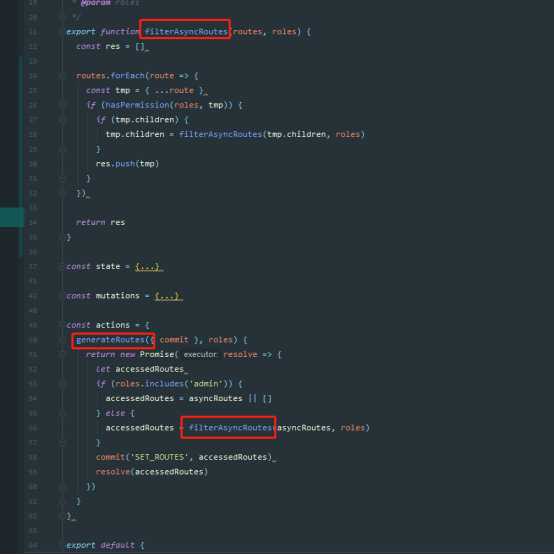Click the 'export default' line
554x555 pixels.
(105, 545)
